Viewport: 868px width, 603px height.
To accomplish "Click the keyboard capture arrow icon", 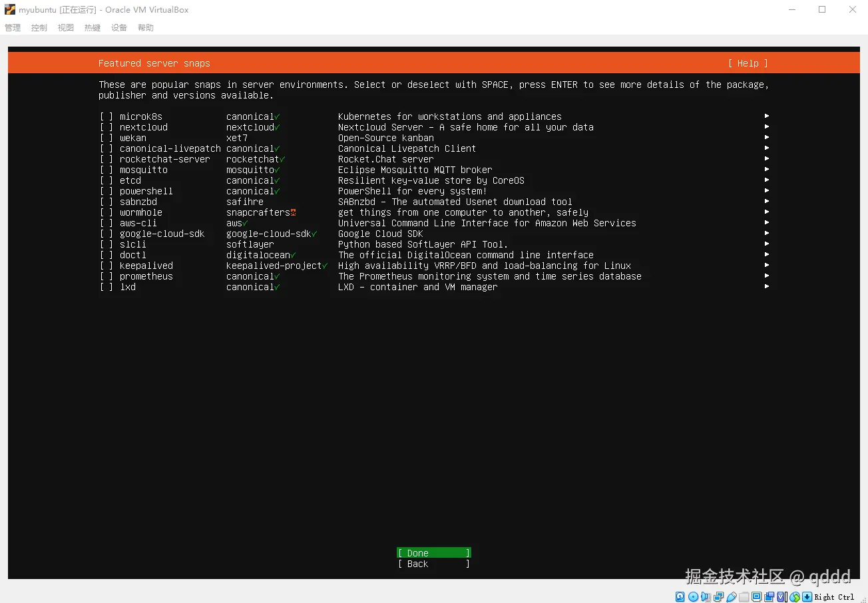I will point(807,597).
